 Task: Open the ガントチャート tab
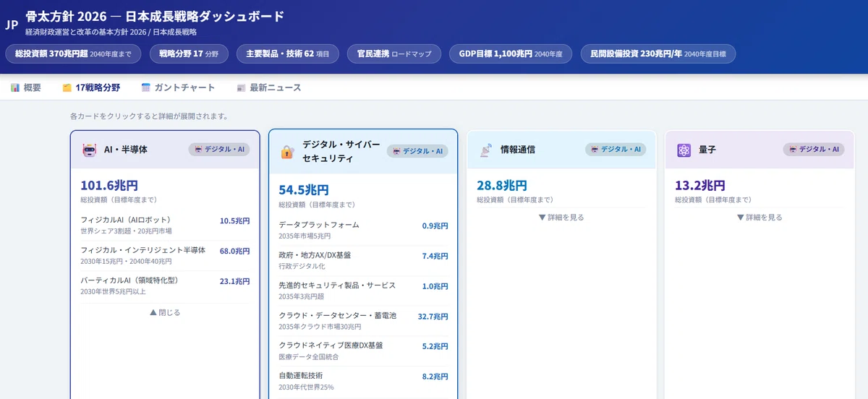click(179, 87)
